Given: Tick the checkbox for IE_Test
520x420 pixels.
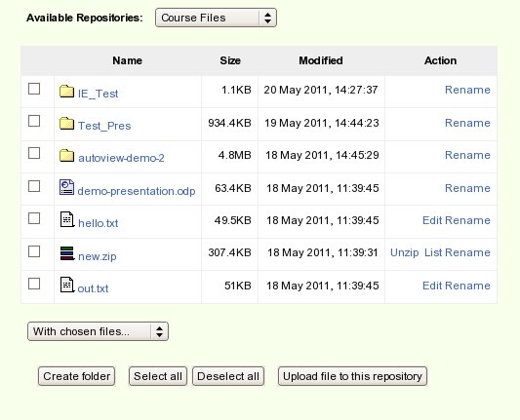Looking at the screenshot, I should tap(34, 89).
